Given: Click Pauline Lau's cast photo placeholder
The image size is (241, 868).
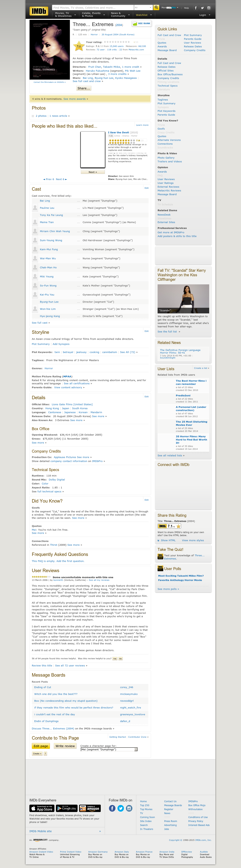Looking at the screenshot, I should (35, 208).
